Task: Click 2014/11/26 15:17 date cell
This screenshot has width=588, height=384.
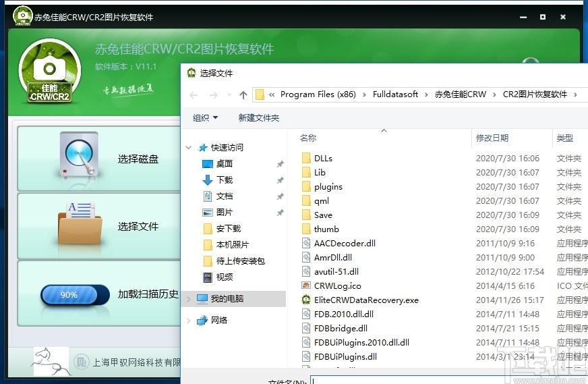Action: pyautogui.click(x=510, y=300)
